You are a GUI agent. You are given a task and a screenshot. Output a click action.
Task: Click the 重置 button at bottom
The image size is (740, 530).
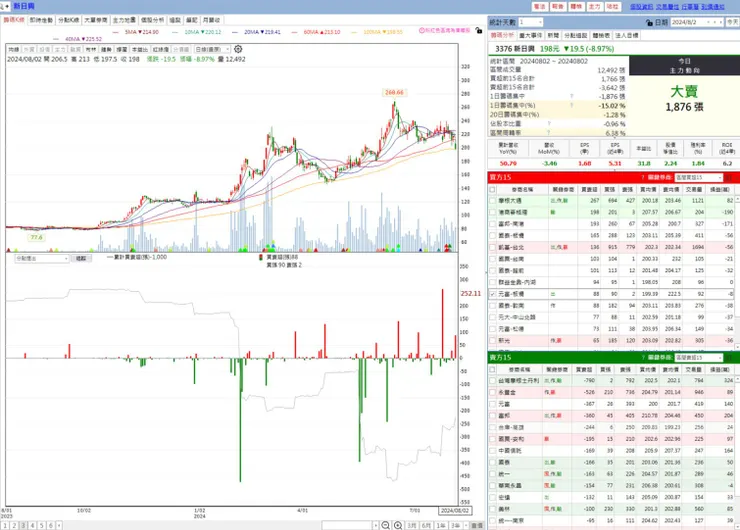tap(477, 525)
